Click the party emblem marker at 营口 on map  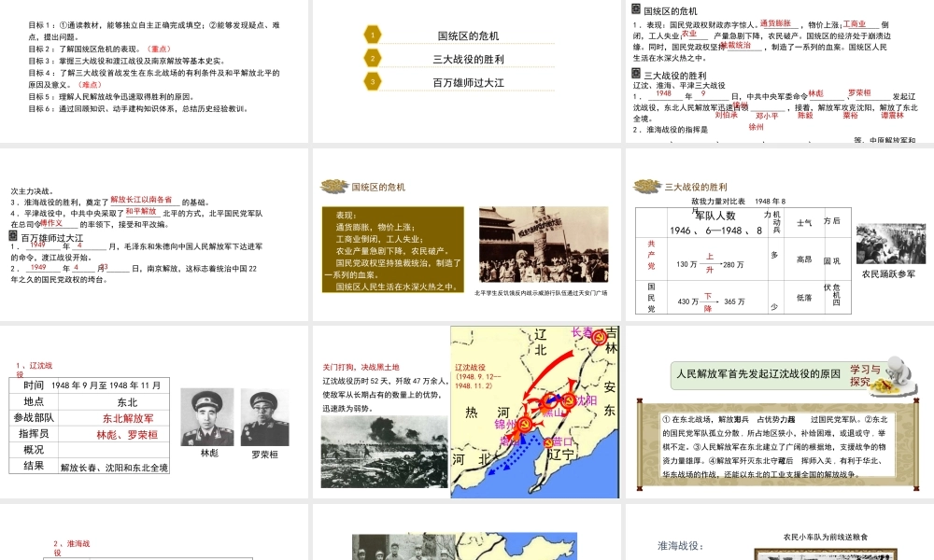point(548,442)
